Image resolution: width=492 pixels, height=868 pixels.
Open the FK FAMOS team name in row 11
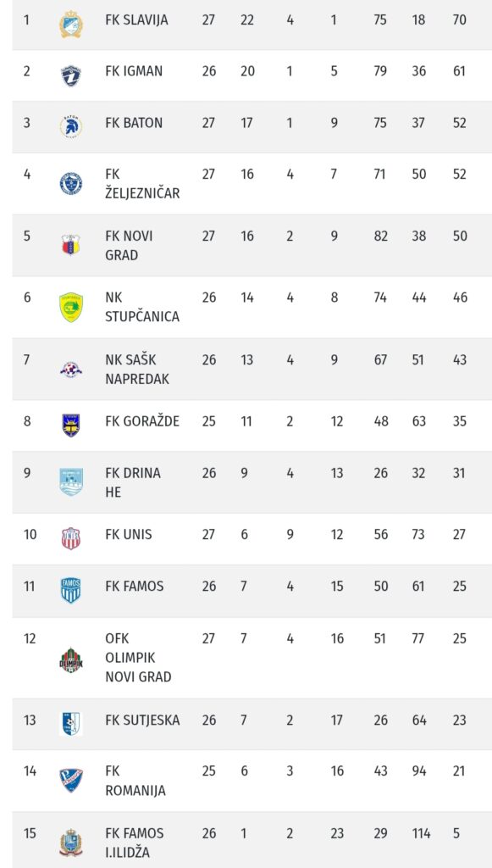[135, 587]
